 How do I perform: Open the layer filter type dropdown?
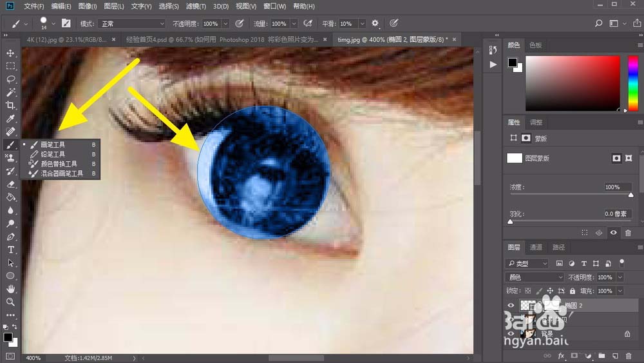pyautogui.click(x=527, y=263)
